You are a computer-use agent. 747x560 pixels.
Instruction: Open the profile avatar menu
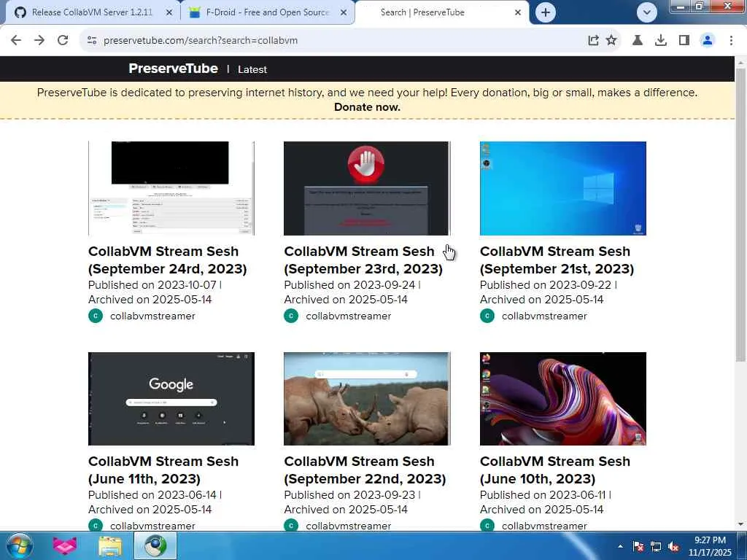point(708,41)
